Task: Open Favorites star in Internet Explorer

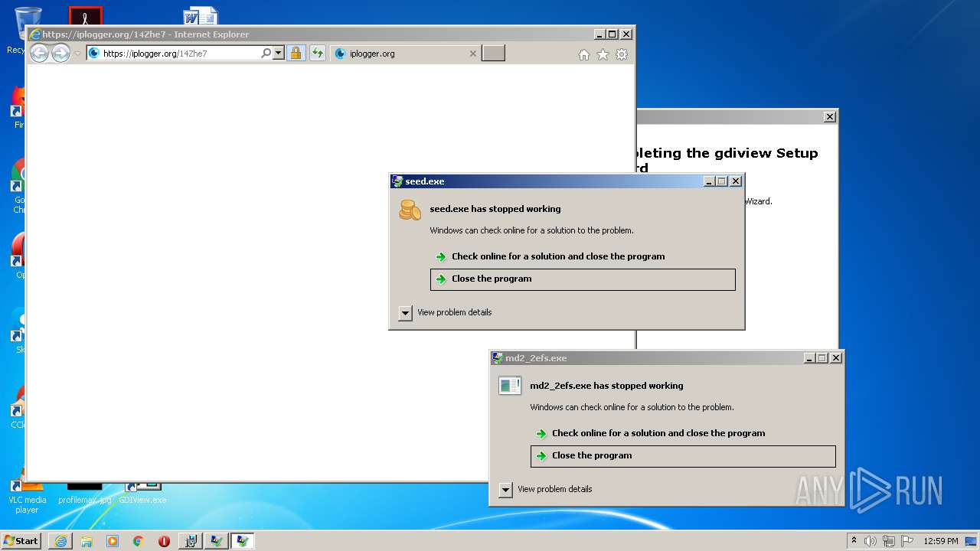Action: click(x=603, y=54)
